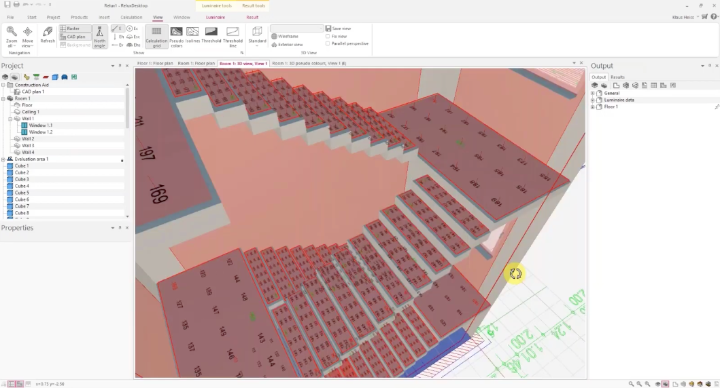The height and width of the screenshot is (388, 720).
Task: Enable the Threshold display
Action: click(211, 34)
